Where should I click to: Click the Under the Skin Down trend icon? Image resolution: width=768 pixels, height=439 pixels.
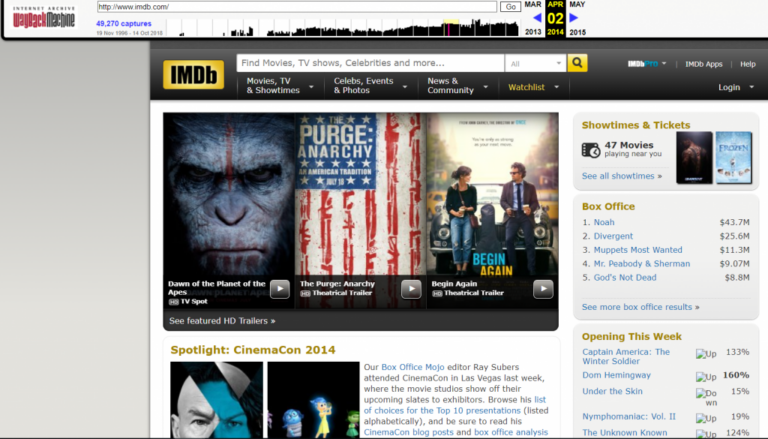click(x=706, y=397)
